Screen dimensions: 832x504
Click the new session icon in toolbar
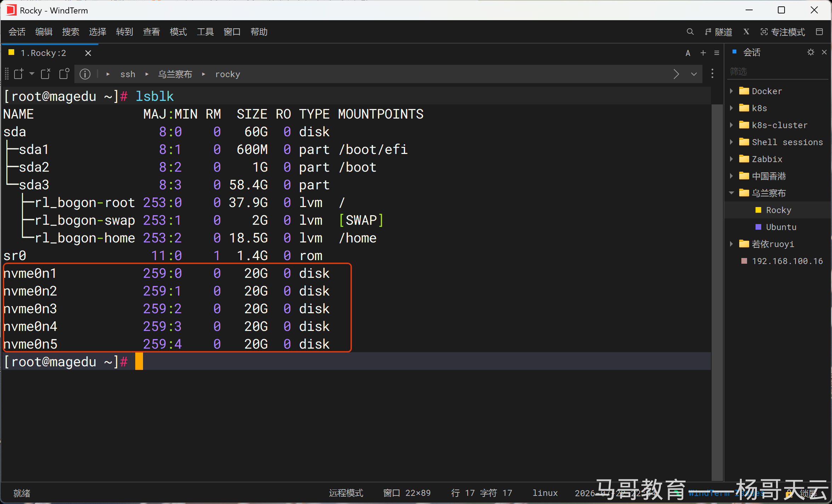(18, 74)
